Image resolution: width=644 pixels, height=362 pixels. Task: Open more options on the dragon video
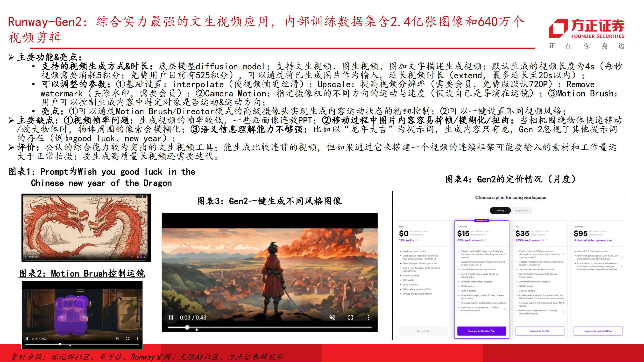tap(144, 257)
